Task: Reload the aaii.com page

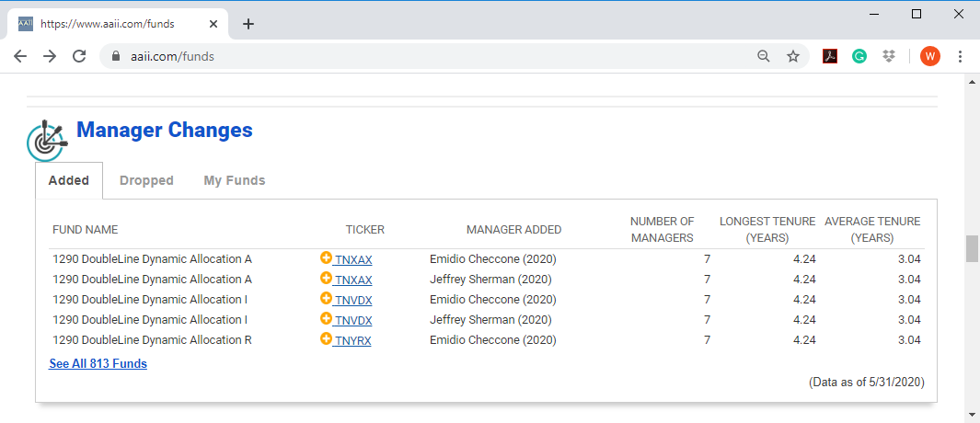Action: click(79, 56)
